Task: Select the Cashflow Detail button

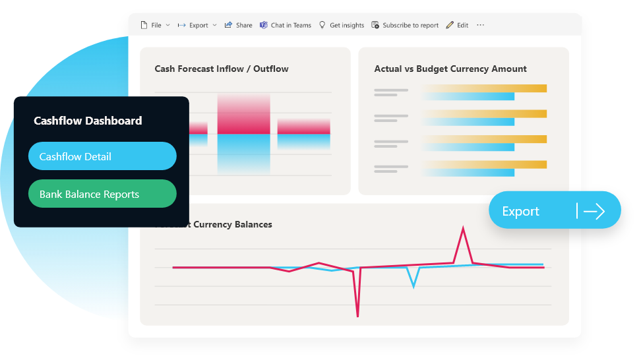Action: pyautogui.click(x=102, y=156)
